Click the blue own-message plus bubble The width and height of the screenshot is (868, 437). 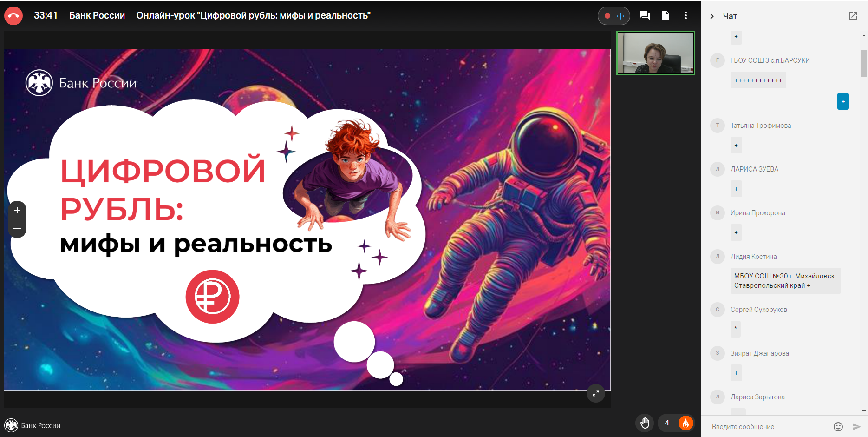843,101
